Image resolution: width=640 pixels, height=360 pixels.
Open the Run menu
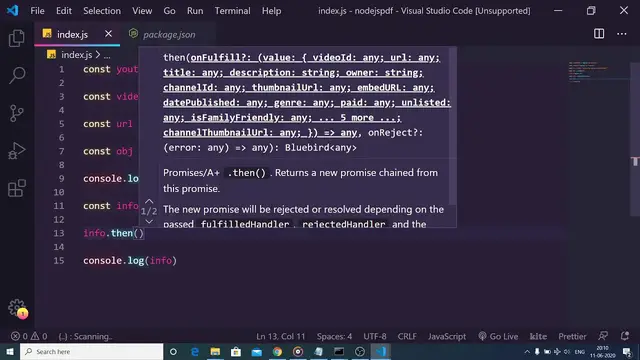195,11
